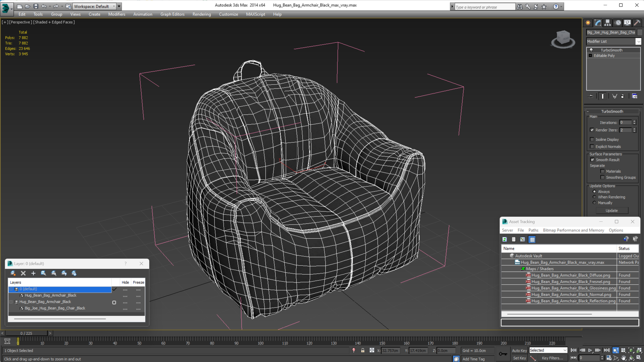644x362 pixels.
Task: Enable Separate by Smoothing Groups checkbox
Action: tap(602, 177)
